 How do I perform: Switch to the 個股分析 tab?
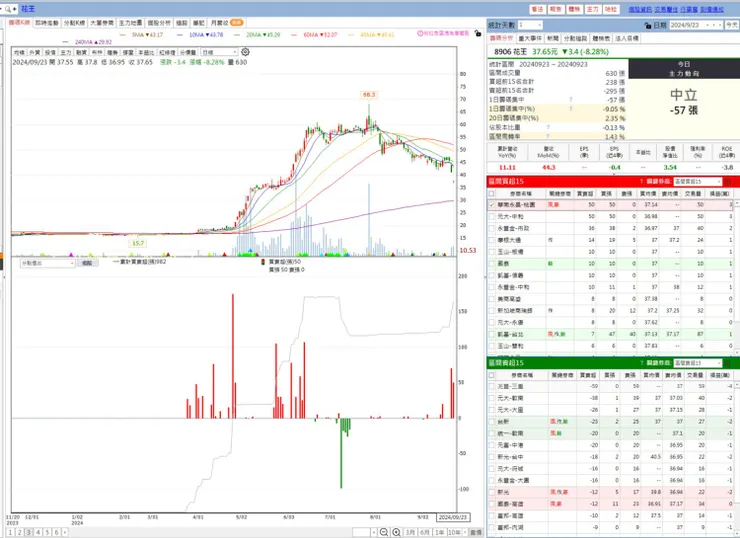click(x=159, y=23)
